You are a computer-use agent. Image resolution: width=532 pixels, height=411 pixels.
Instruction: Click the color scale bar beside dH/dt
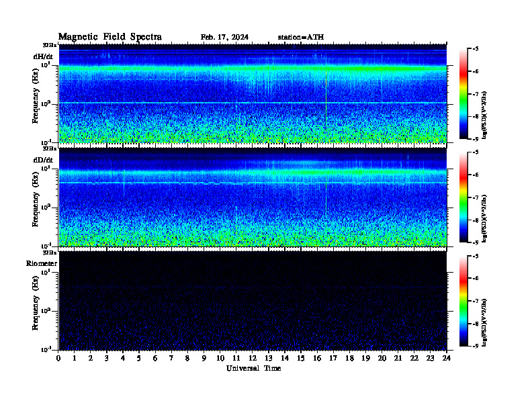[463, 94]
